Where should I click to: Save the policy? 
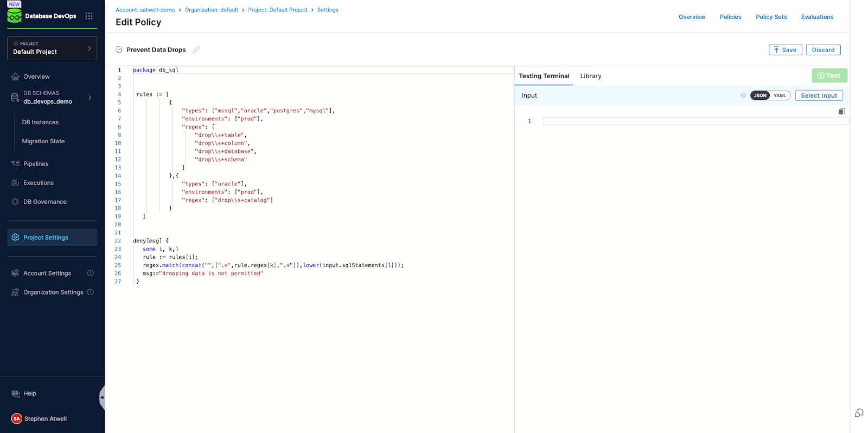pos(785,50)
